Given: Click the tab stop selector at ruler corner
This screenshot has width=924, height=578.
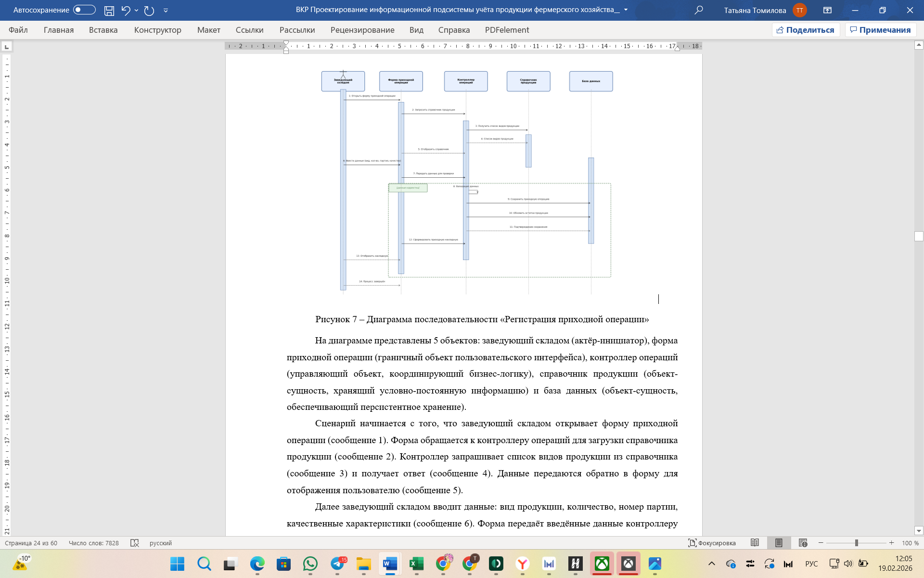Looking at the screenshot, I should (7, 47).
